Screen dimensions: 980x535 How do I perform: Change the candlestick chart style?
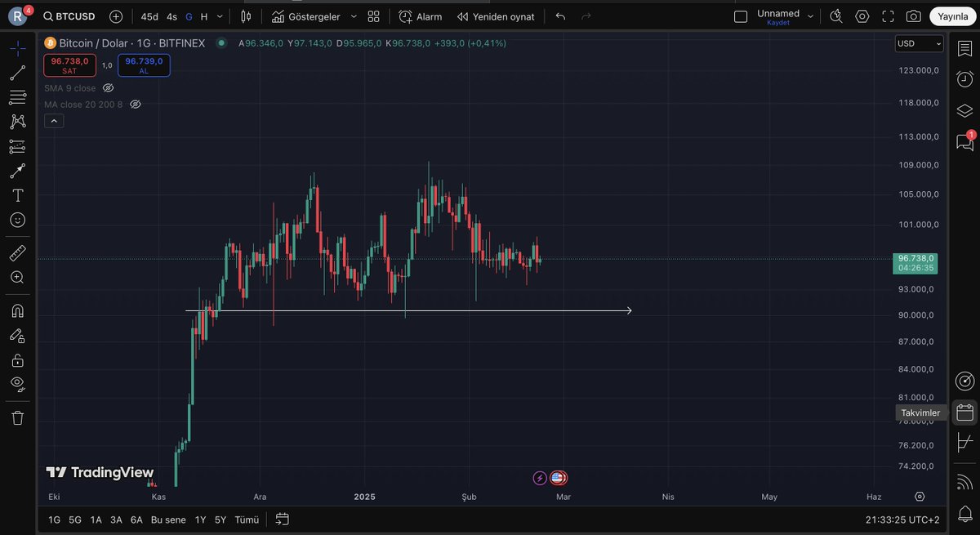246,16
